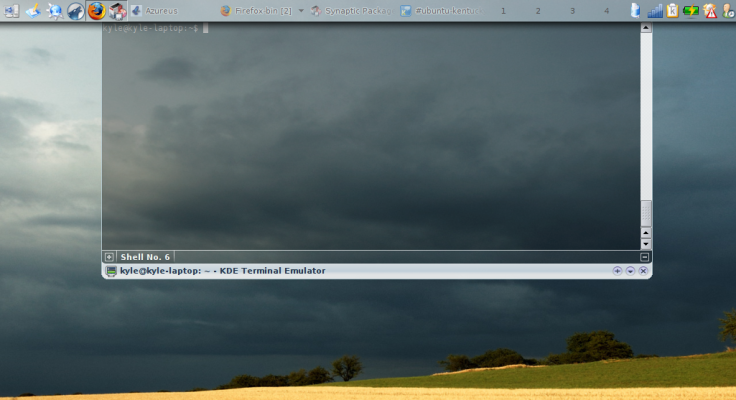The height and width of the screenshot is (400, 736).
Task: Switch to virtual desktop 1
Action: (x=502, y=11)
